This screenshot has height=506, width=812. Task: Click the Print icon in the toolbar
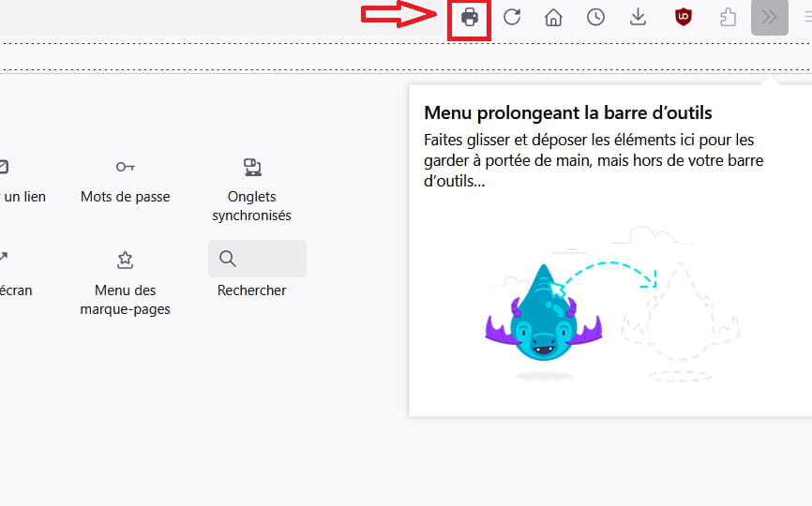coord(470,18)
